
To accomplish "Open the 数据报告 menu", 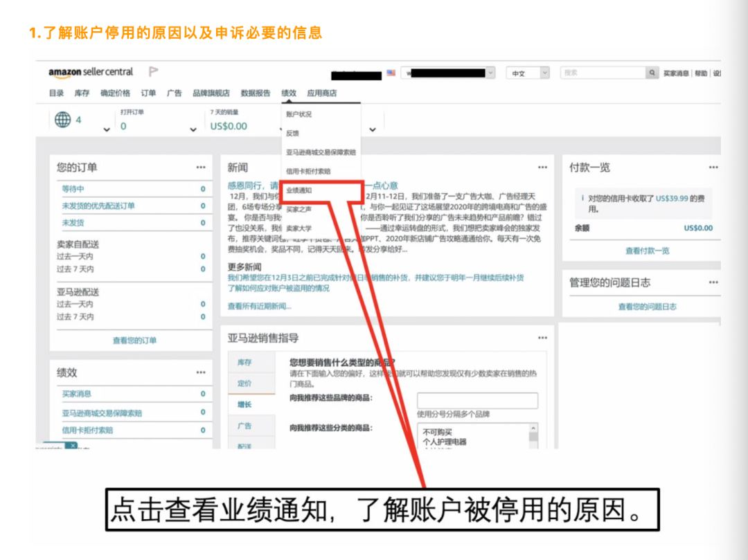I will [x=255, y=93].
